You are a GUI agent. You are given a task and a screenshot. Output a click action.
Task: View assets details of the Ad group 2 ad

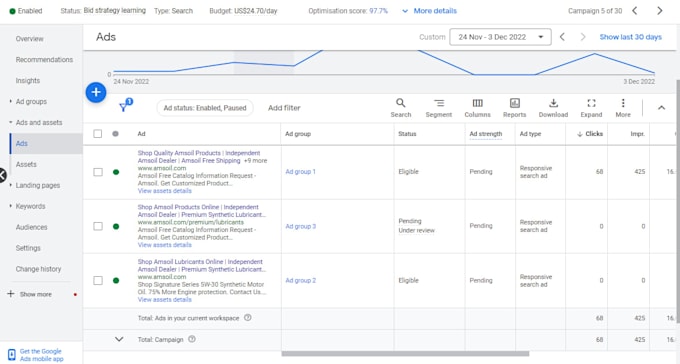pyautogui.click(x=164, y=299)
